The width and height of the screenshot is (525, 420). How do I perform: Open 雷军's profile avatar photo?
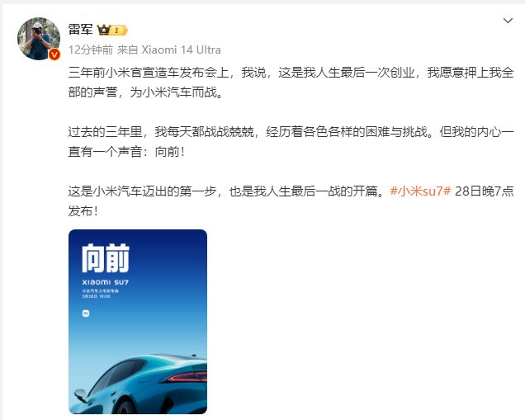click(x=39, y=39)
